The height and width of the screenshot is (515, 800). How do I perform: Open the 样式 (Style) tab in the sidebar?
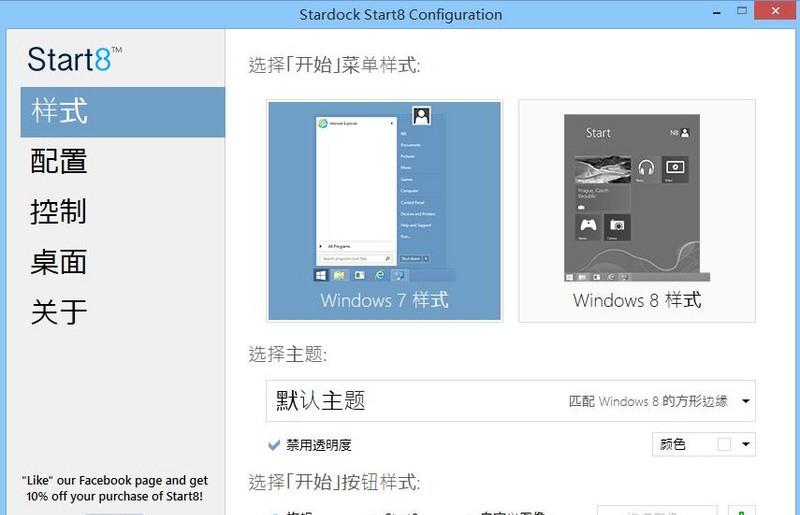(122, 112)
